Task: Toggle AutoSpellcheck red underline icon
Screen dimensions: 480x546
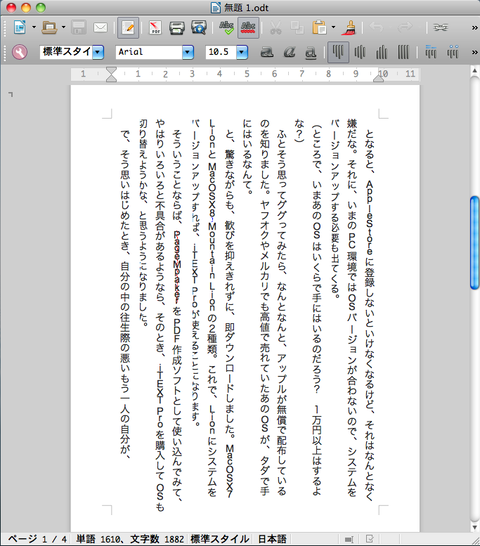Action: (x=248, y=27)
